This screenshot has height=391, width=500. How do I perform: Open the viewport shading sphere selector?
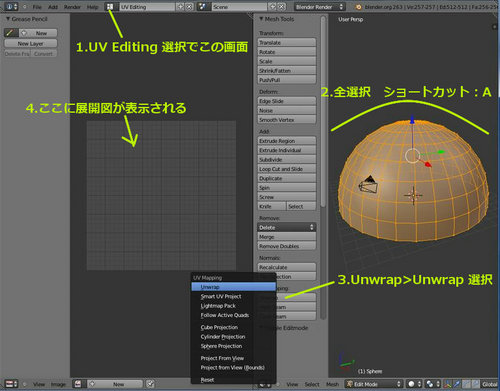[x=414, y=384]
